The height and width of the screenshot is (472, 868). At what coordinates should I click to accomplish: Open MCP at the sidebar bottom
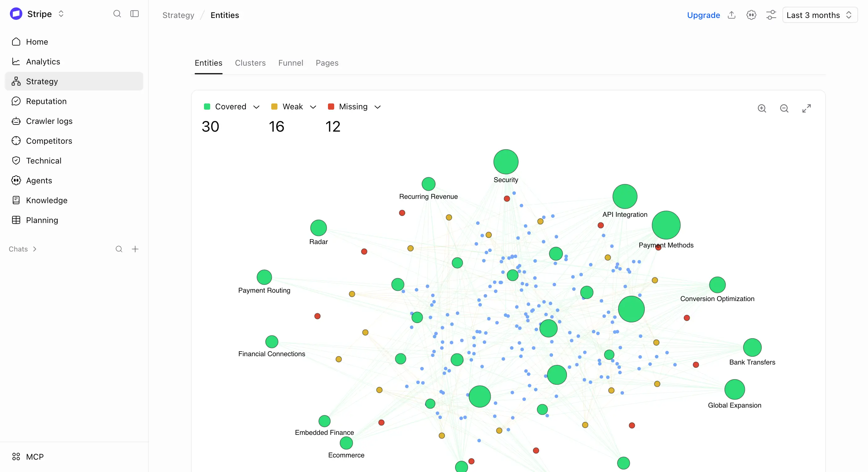point(74,457)
